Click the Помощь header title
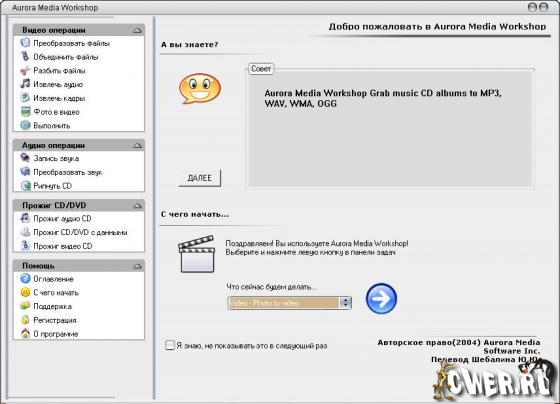 [38, 266]
